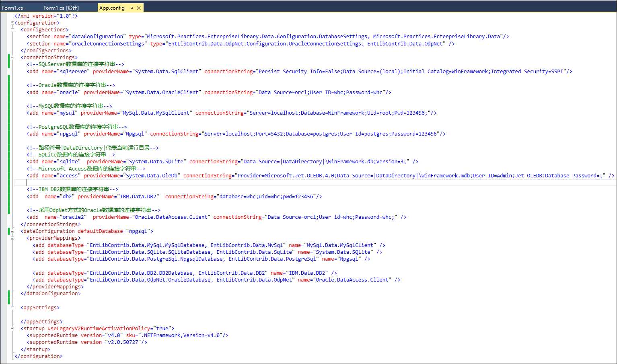The width and height of the screenshot is (617, 364).
Task: Click the </dataConfiguration> closing tag
Action: coord(51,294)
